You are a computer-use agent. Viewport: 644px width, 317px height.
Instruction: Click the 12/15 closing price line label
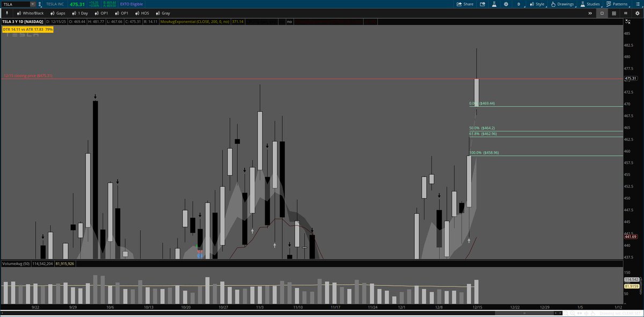[x=28, y=76]
